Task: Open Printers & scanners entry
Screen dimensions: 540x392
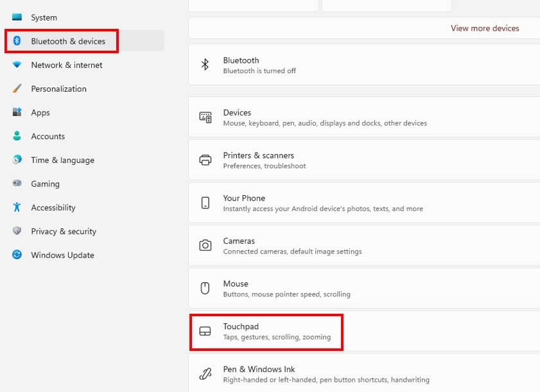Action: (x=364, y=160)
